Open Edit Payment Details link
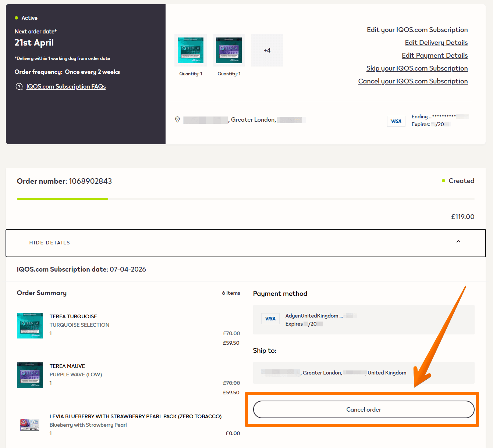This screenshot has width=493, height=448. tap(435, 55)
